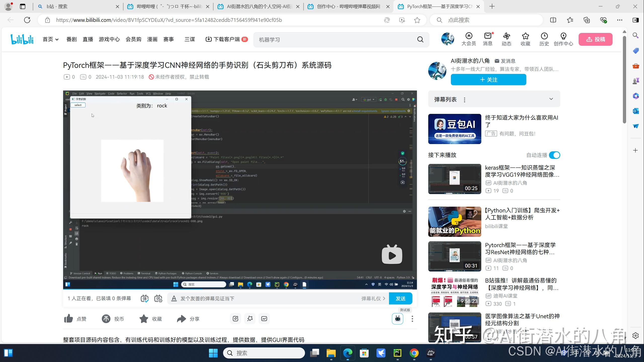Click the AI summary sparkle icon below video

coord(250,319)
